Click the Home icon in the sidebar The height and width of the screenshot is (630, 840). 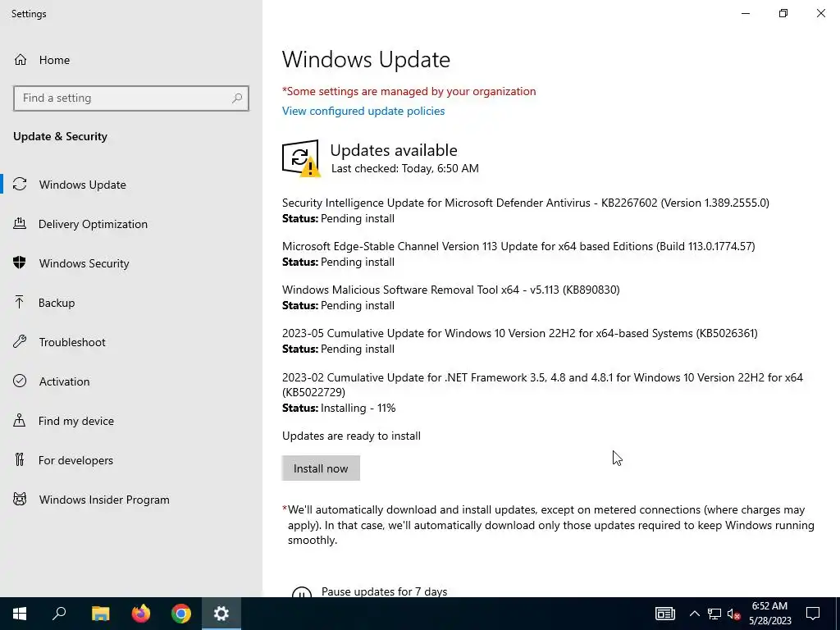(x=21, y=59)
